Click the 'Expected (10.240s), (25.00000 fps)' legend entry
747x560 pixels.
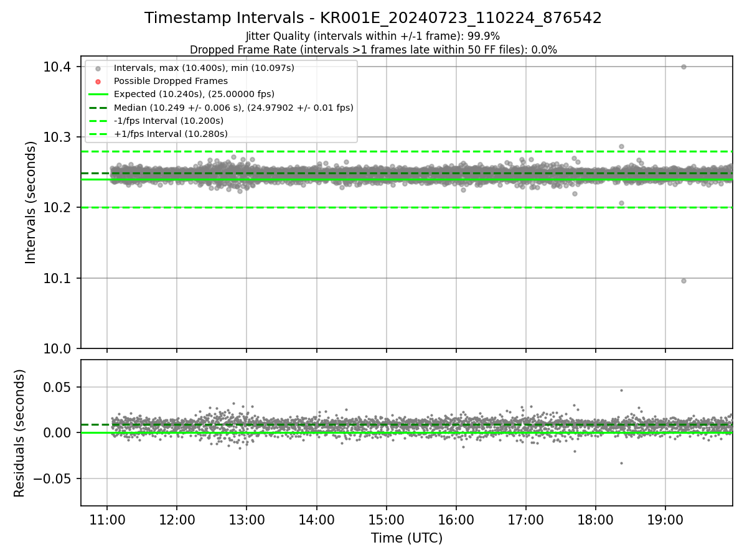[194, 94]
